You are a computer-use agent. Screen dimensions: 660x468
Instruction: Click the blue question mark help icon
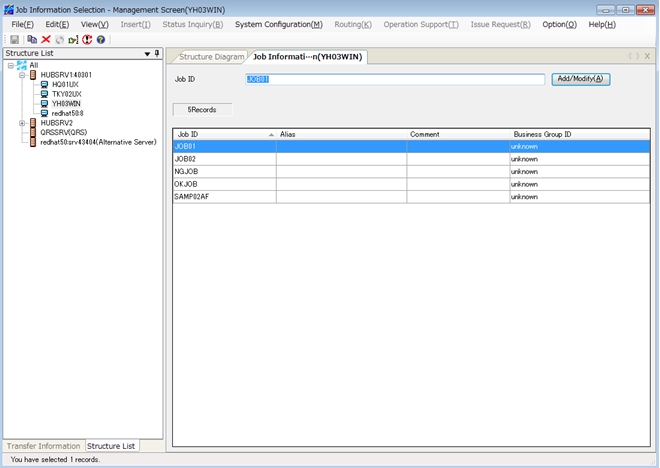coord(101,39)
